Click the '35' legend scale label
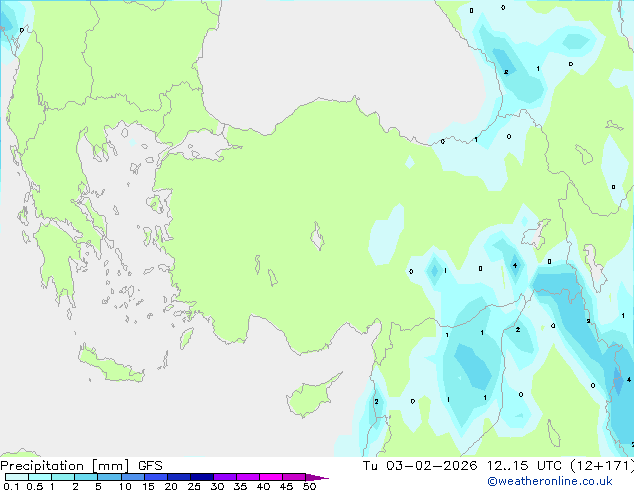 pyautogui.click(x=240, y=486)
